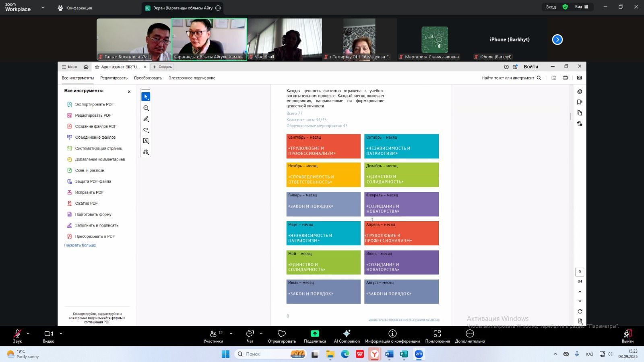Open the Чат panel in Zoom
The image size is (644, 362).
point(250,336)
